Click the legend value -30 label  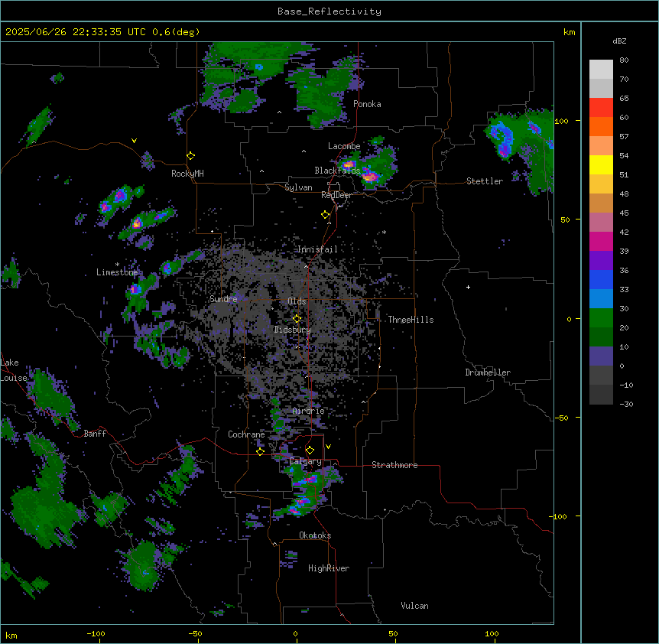[x=626, y=404]
